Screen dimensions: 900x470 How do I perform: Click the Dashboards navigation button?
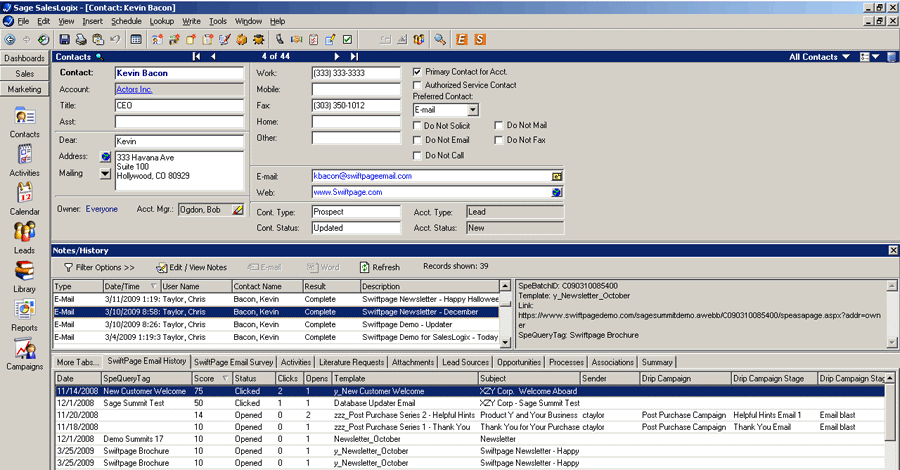pyautogui.click(x=25, y=58)
